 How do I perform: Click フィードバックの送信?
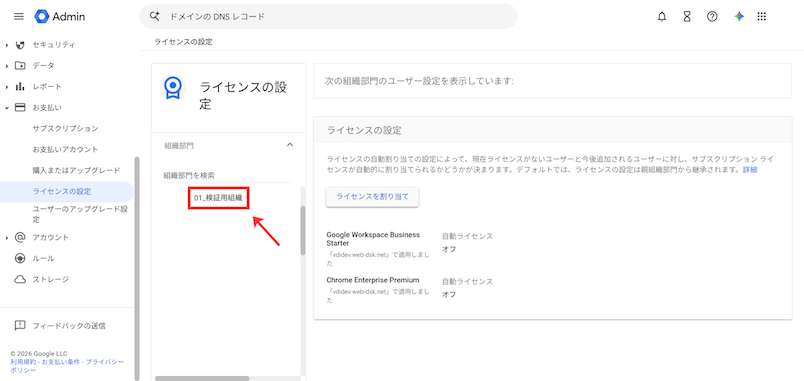click(x=69, y=326)
